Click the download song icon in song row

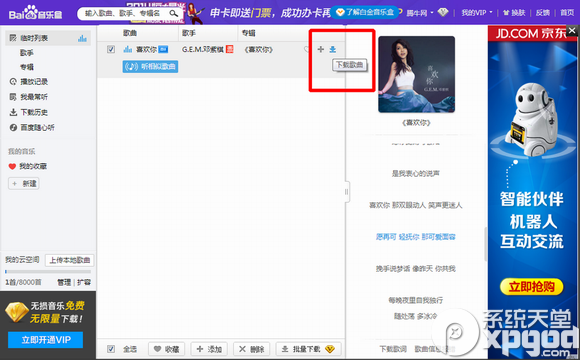pyautogui.click(x=333, y=49)
